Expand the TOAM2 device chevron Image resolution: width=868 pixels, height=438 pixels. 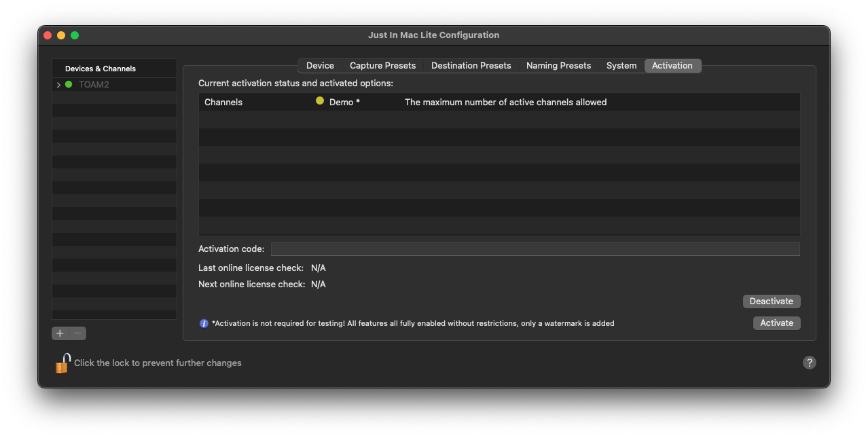pos(58,85)
